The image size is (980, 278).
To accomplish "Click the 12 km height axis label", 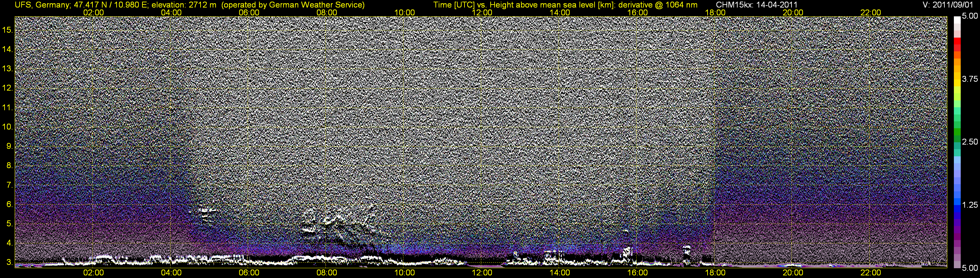I will point(8,88).
